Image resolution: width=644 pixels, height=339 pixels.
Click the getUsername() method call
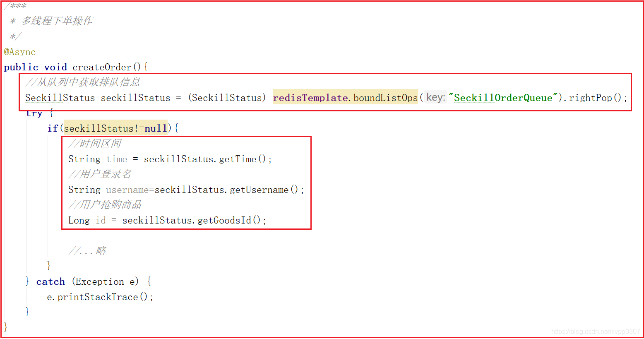click(x=264, y=190)
